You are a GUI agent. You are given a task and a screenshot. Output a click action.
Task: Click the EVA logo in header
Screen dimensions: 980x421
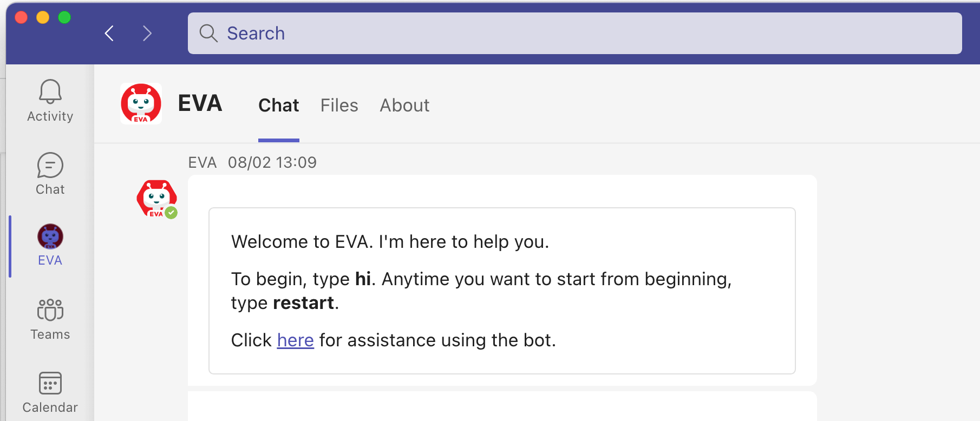click(141, 103)
